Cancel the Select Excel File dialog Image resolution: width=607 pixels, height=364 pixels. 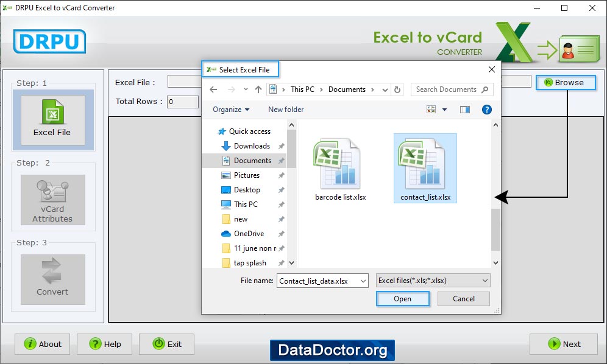463,299
